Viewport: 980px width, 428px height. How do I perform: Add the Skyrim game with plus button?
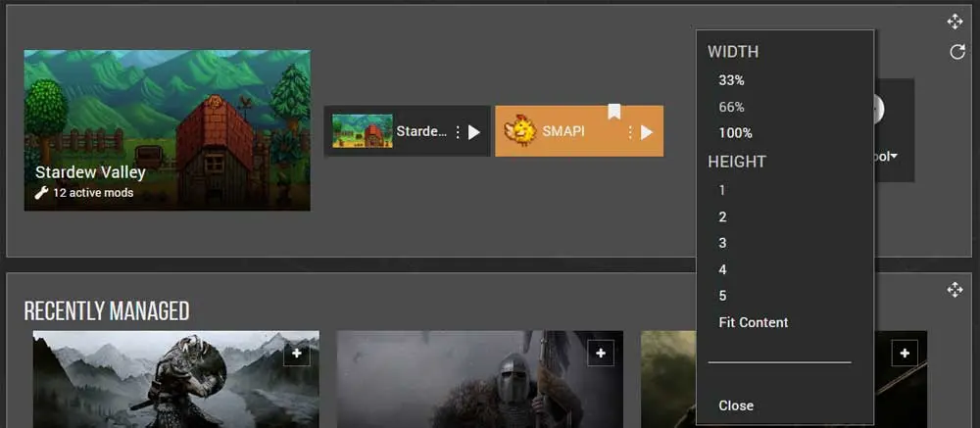tap(296, 353)
